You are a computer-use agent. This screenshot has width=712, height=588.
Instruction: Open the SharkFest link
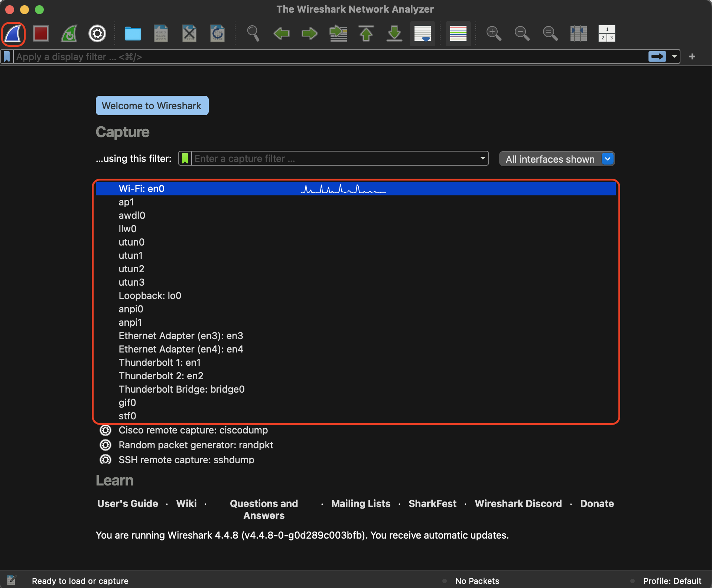tap(433, 504)
